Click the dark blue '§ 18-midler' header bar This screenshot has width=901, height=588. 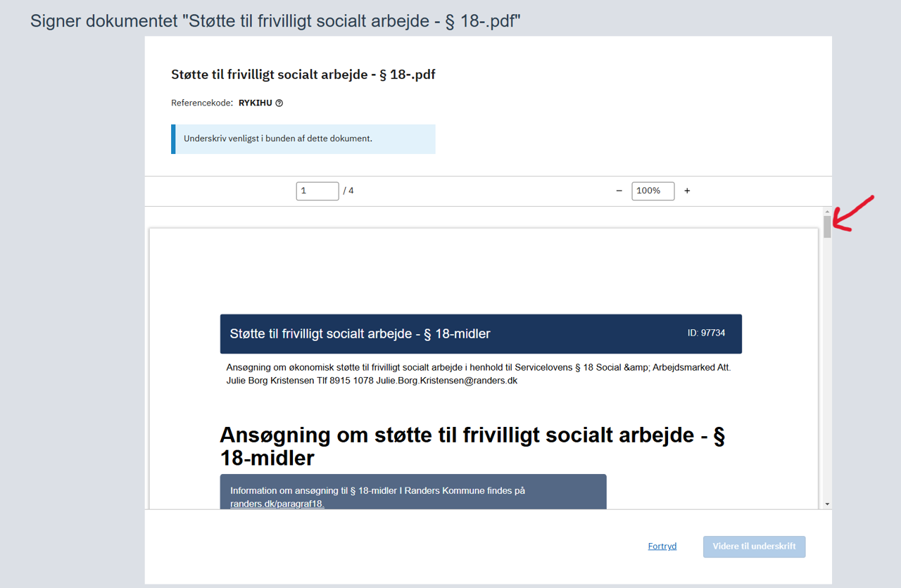(481, 334)
